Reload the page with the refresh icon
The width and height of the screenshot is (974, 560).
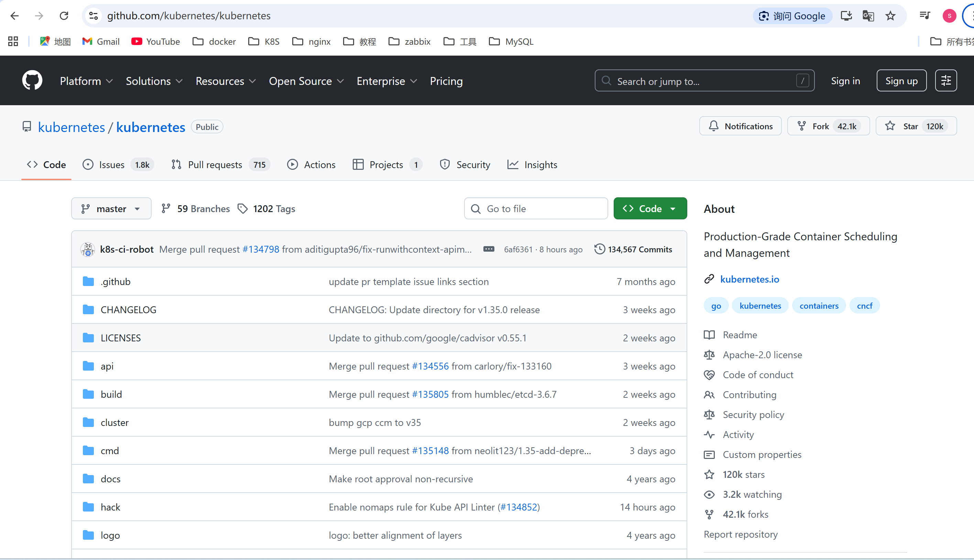click(64, 16)
